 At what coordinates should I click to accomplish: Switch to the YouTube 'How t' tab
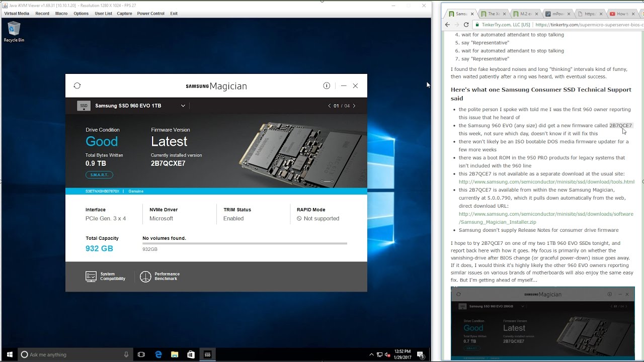click(x=622, y=14)
